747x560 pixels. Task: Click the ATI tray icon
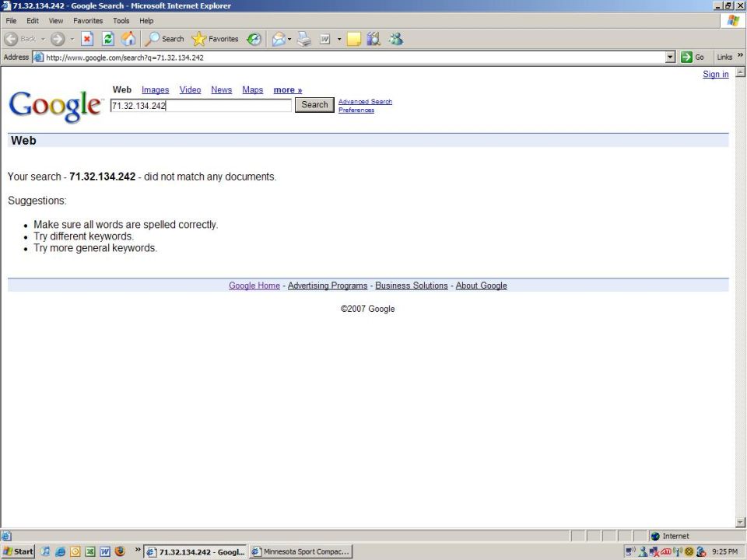click(x=665, y=551)
